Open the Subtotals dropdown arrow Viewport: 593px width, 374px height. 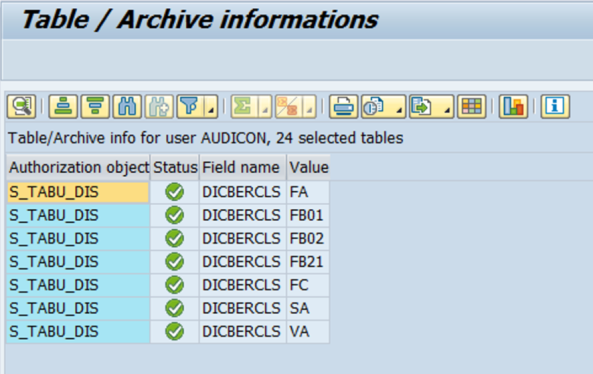point(309,106)
